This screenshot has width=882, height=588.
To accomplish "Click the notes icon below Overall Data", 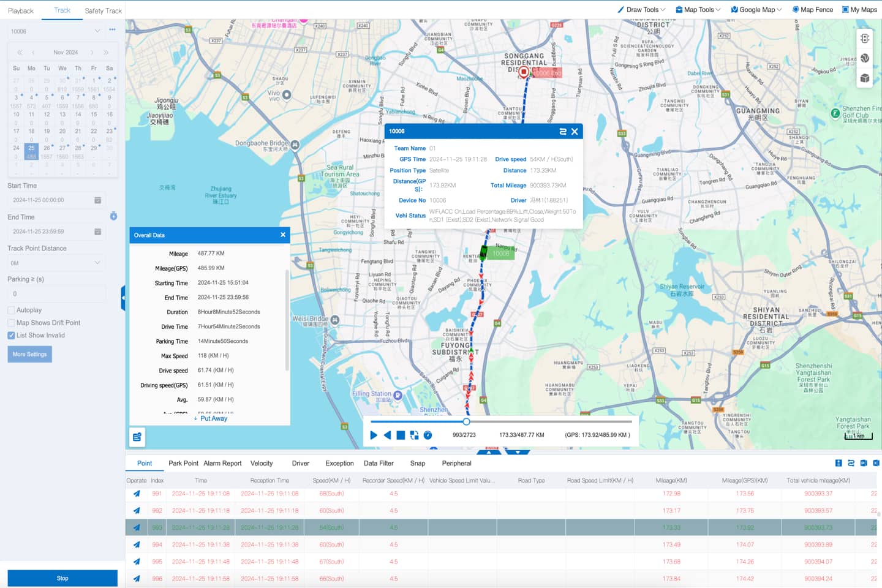I will point(137,437).
